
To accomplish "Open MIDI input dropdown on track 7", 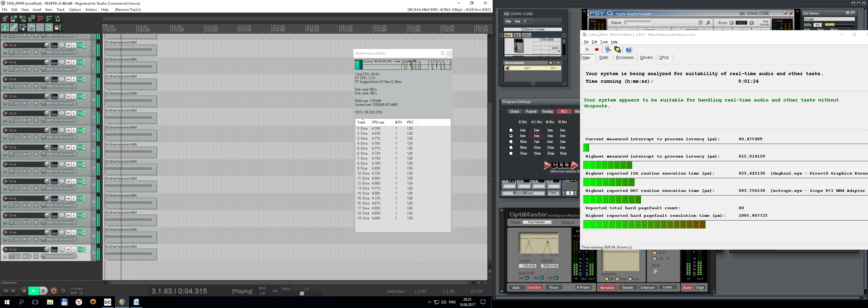I will pyautogui.click(x=75, y=52).
